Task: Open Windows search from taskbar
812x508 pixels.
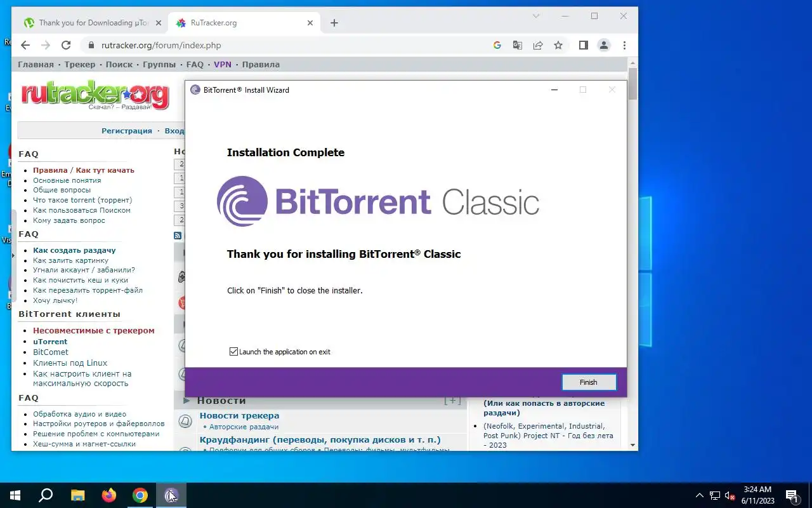Action: pos(46,495)
